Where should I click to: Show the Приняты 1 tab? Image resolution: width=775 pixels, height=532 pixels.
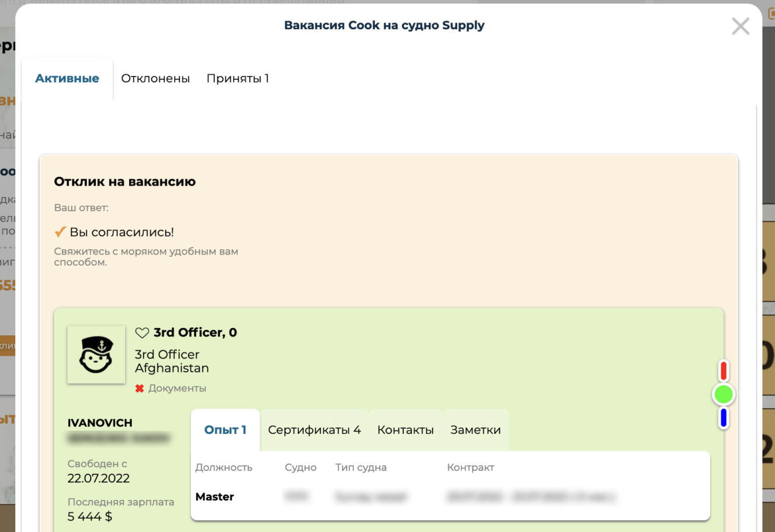coord(238,78)
